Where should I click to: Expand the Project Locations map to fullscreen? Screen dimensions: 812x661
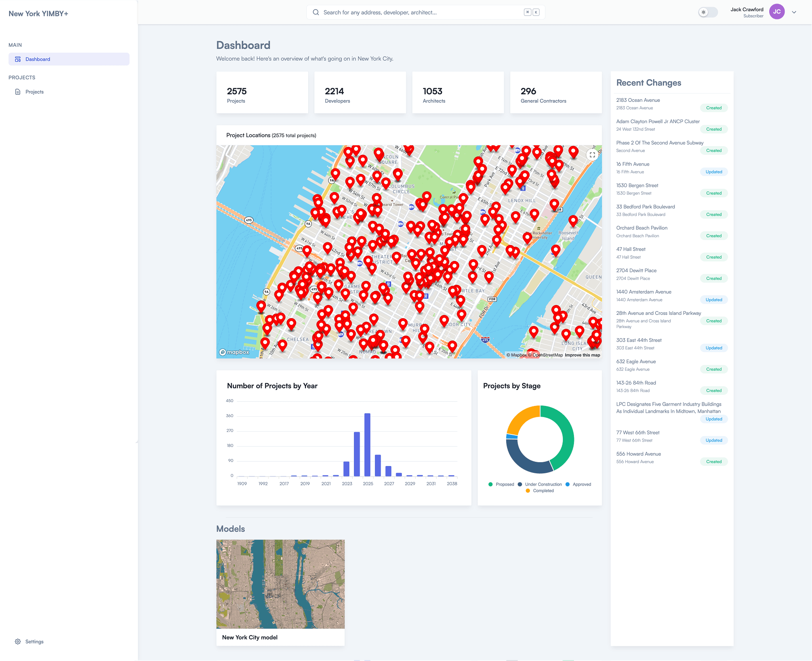(x=593, y=154)
